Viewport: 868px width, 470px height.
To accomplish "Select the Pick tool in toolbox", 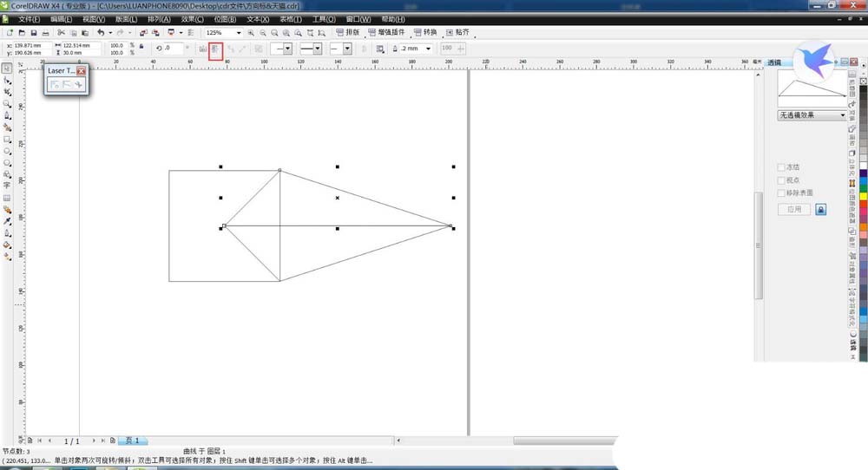I will [7, 68].
